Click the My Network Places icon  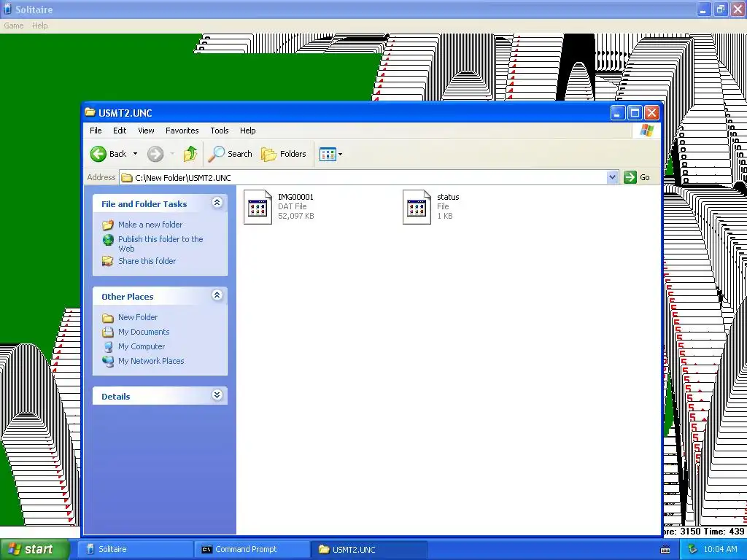[108, 361]
